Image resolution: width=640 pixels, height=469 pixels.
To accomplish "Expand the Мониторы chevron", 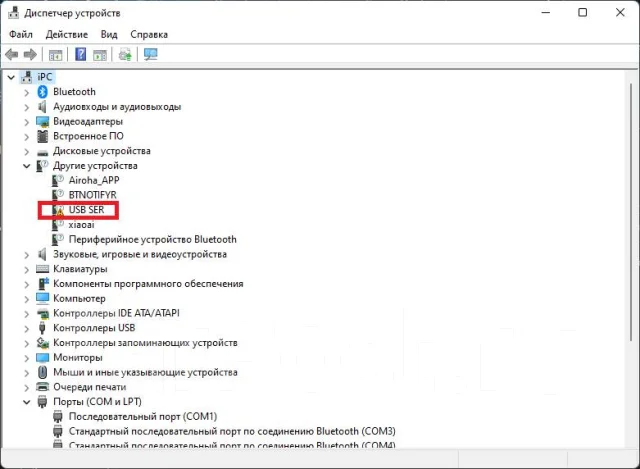I will coord(27,358).
